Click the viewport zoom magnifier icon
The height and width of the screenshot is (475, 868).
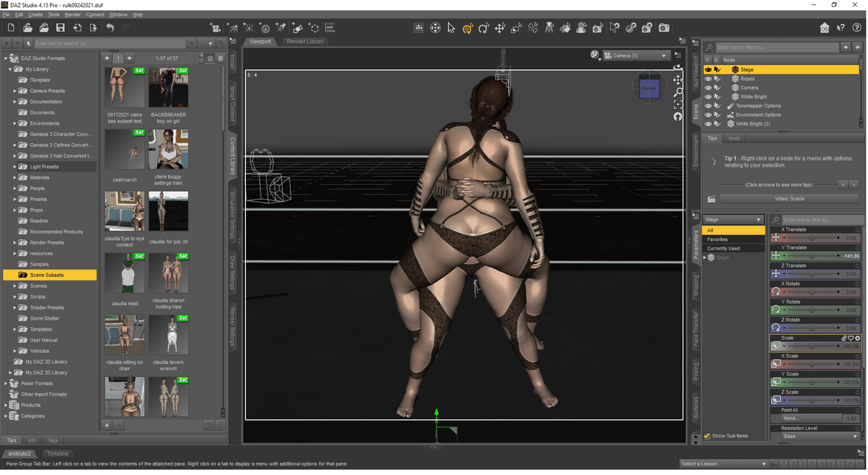[678, 92]
